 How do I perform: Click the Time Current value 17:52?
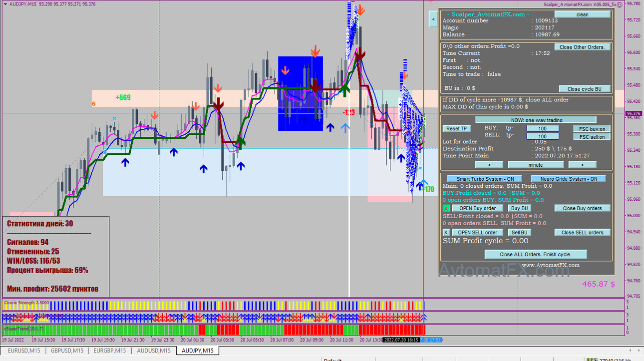click(542, 53)
